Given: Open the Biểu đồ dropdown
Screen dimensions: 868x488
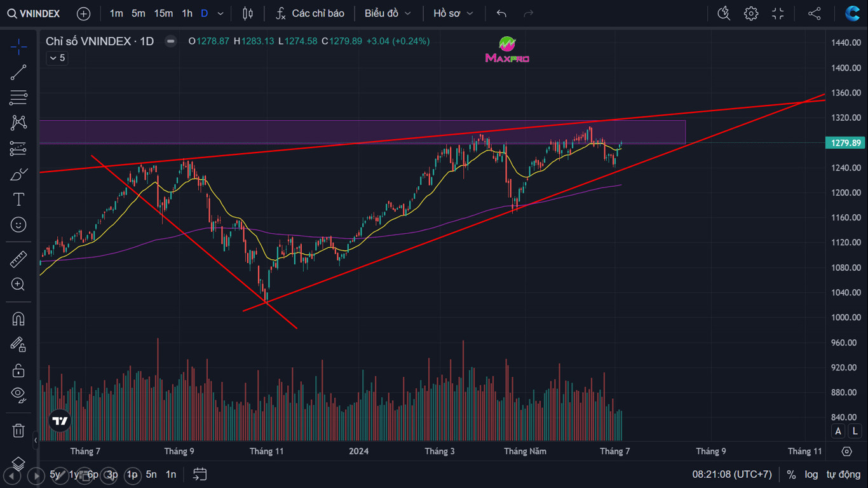Looking at the screenshot, I should coord(388,13).
